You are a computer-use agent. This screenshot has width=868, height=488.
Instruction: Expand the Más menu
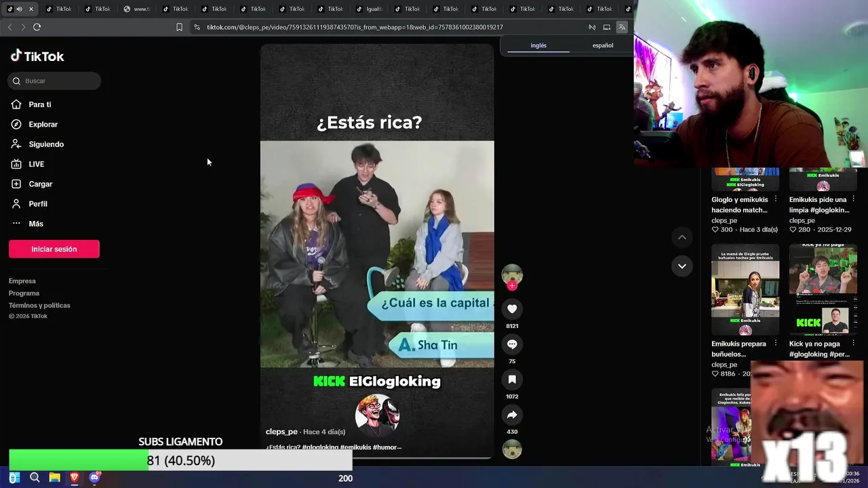(x=35, y=224)
